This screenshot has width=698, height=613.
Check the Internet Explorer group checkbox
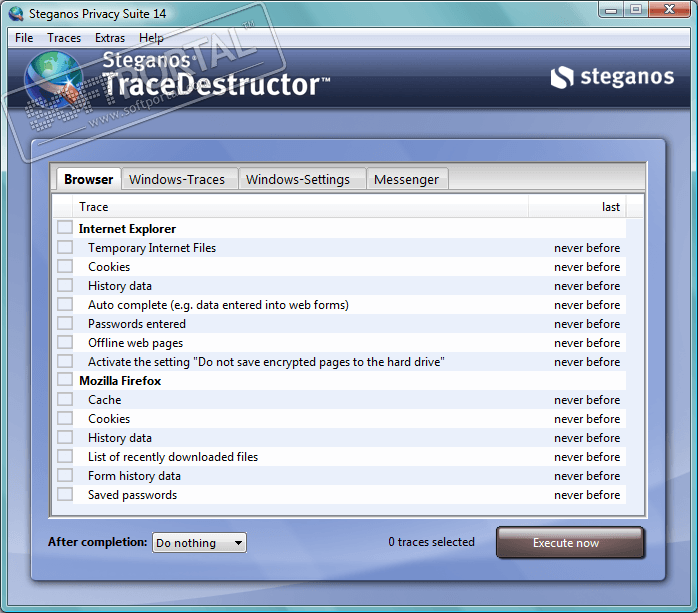click(65, 227)
